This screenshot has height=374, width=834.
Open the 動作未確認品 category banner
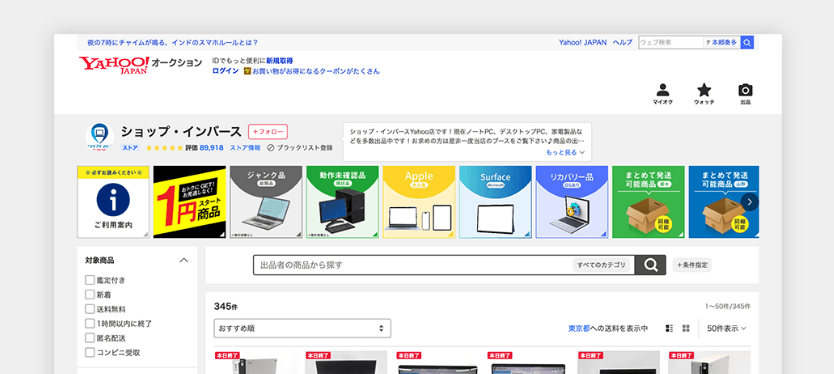[x=343, y=202]
